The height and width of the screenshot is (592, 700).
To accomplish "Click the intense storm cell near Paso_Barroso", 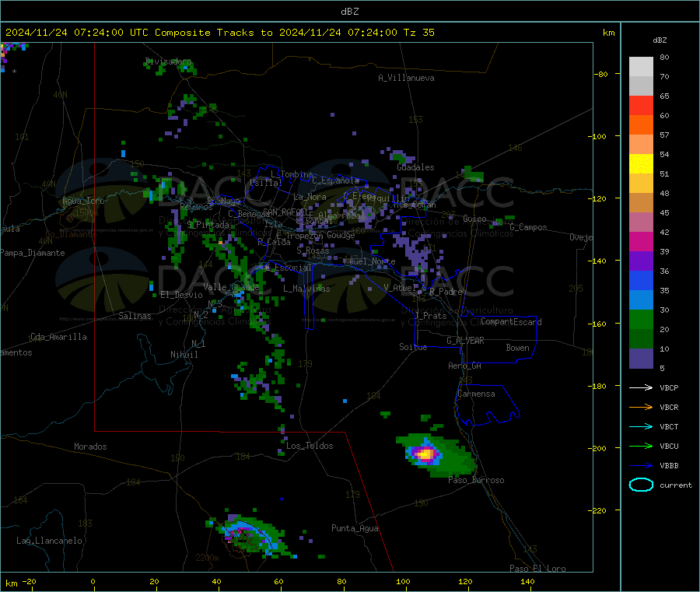I will (x=425, y=454).
